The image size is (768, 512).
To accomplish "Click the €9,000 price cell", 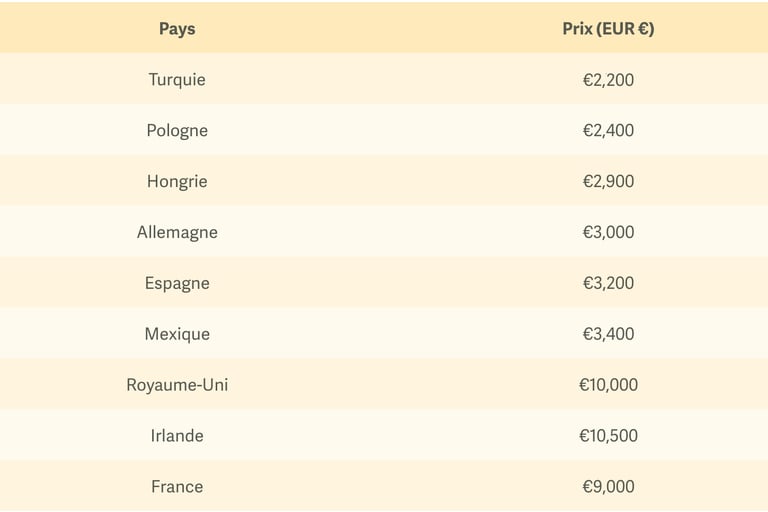I will [x=608, y=487].
